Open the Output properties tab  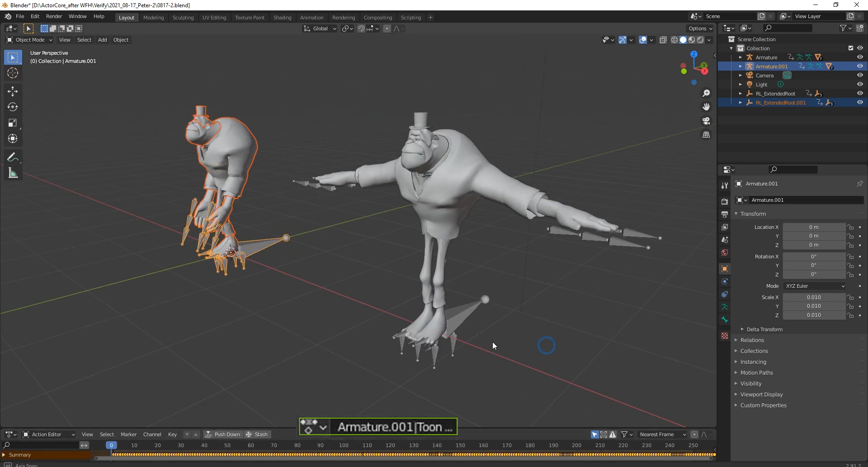725,214
